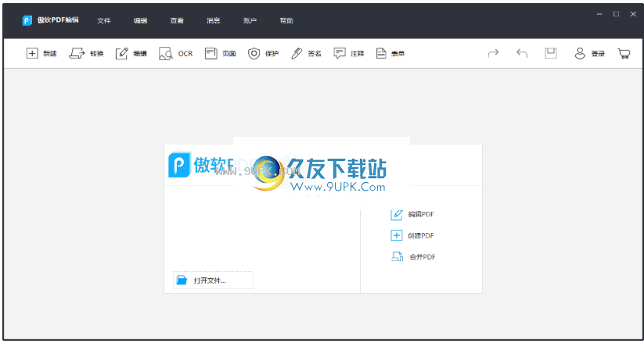Viewport: 644px width, 347px height.
Task: Click the Edit PDF (编辑PDF) pencil icon
Action: [397, 214]
